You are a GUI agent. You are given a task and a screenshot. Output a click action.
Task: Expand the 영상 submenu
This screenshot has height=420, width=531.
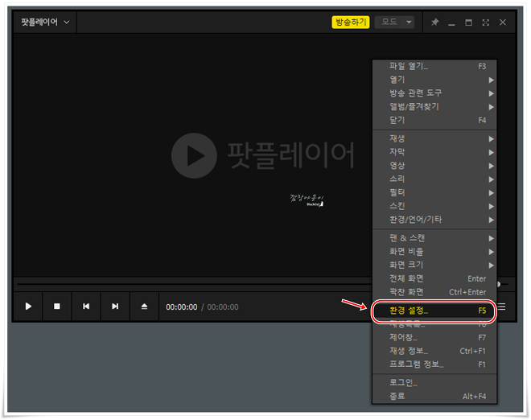(x=434, y=166)
